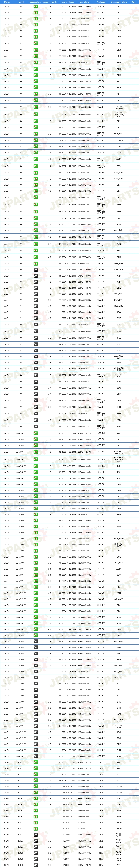The width and height of the screenshot is (139, 868).
Task: Click the '12.1997 -> 09.2001' production years cell
Action: [68, 466]
